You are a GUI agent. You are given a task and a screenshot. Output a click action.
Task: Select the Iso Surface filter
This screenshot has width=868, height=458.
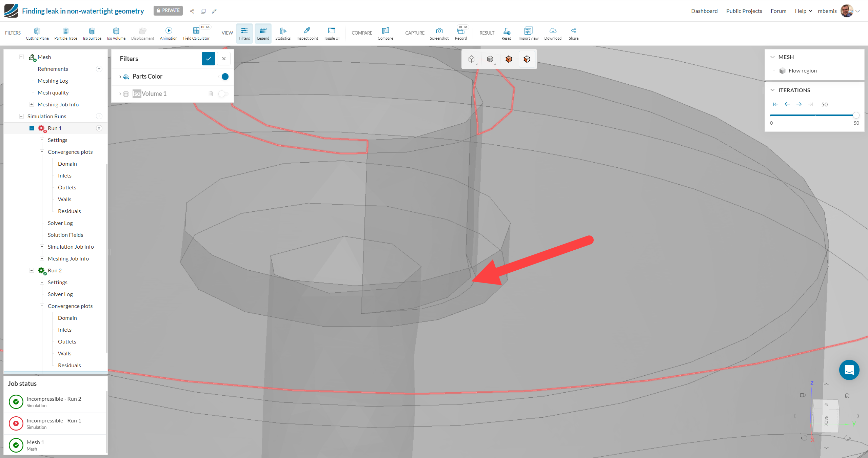[x=92, y=33]
